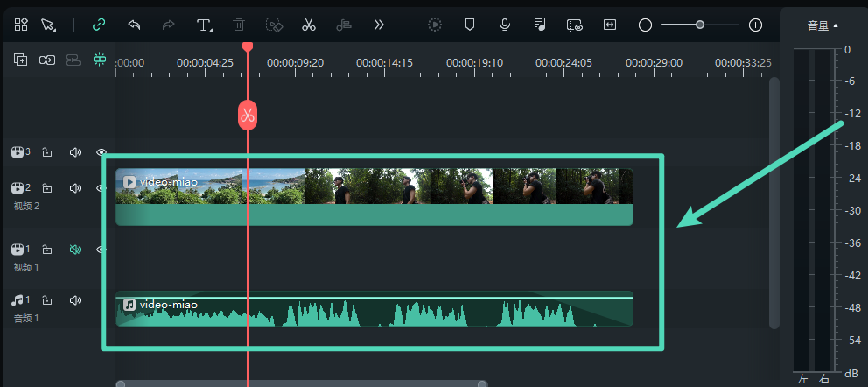Screen dimensions: 868x387
Task: Toggle the lock on video track 2
Action: point(47,188)
